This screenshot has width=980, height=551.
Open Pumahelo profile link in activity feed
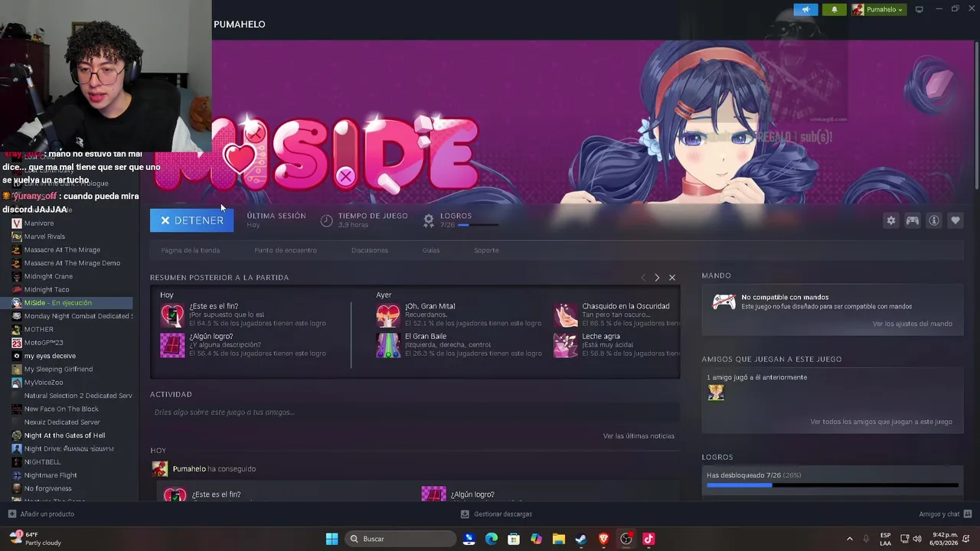tap(189, 469)
